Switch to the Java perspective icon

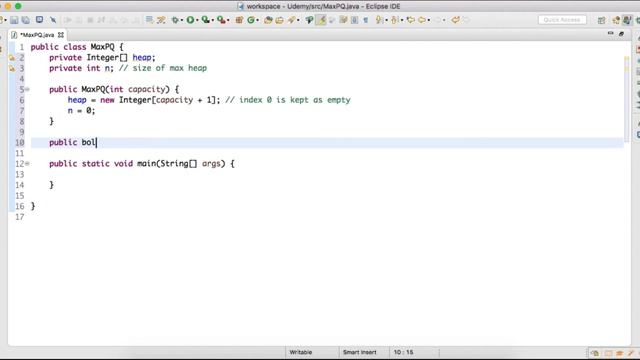[x=627, y=20]
